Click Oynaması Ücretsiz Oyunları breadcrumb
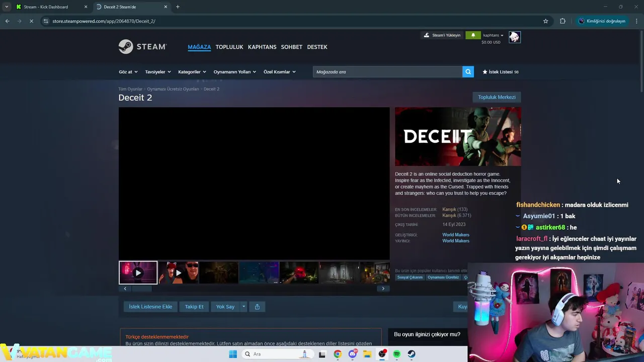 click(x=173, y=89)
